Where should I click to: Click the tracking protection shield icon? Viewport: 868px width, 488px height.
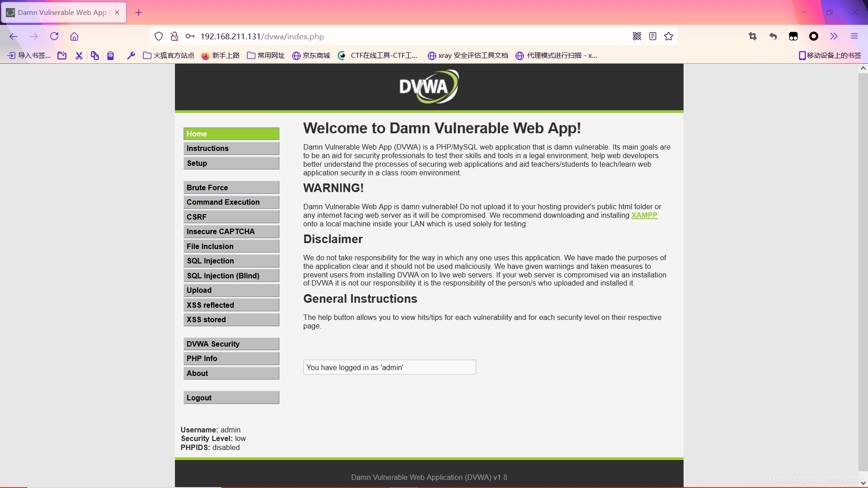(x=159, y=37)
